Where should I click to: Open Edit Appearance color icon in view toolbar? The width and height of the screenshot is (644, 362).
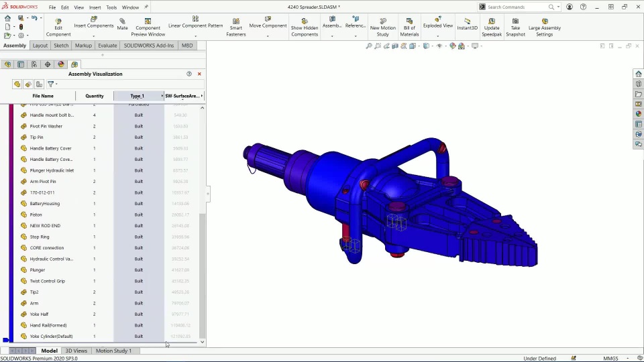452,46
